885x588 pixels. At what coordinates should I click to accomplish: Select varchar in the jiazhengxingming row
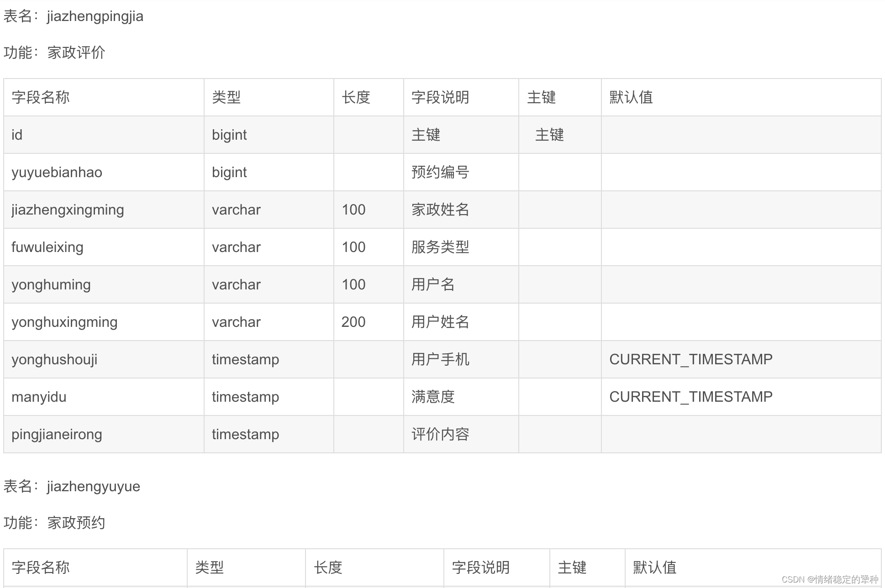click(x=236, y=210)
